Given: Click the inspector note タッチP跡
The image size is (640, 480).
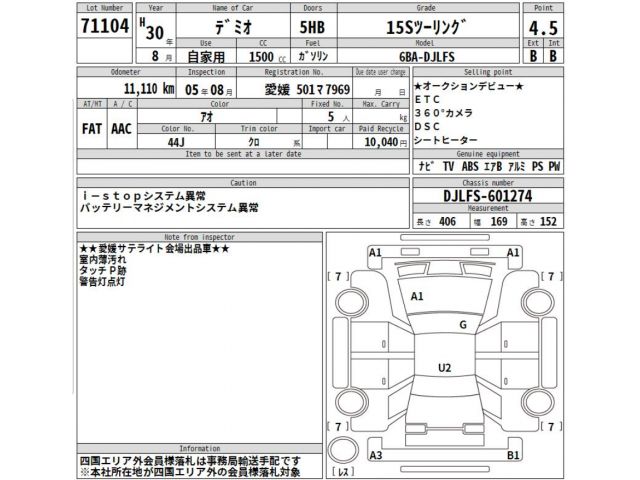Looking at the screenshot, I should click(x=103, y=271).
